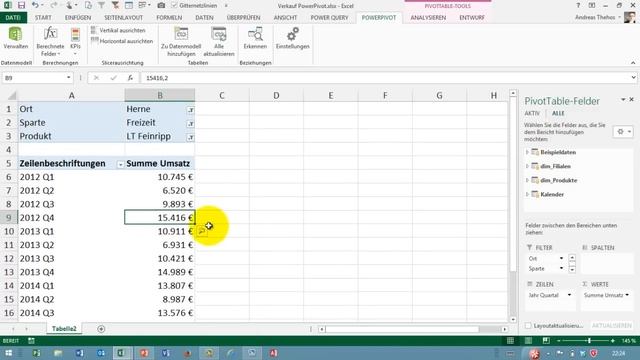Click the clear filter icon in the quick access toolbar

[x=115, y=6]
